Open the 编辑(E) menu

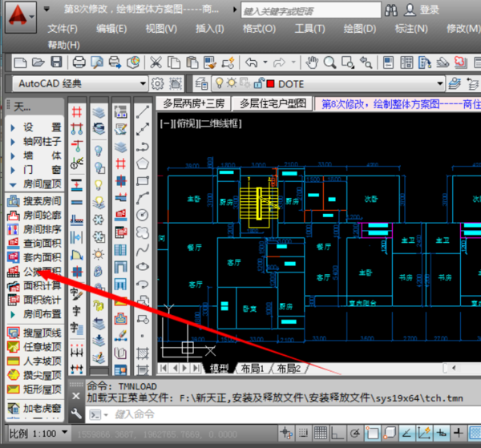coord(111,29)
